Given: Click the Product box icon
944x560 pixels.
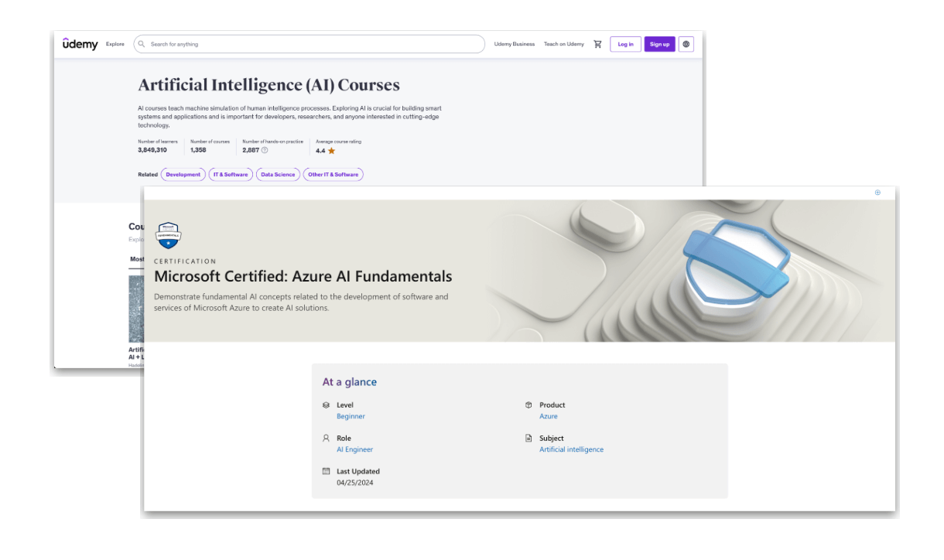Looking at the screenshot, I should click(528, 405).
